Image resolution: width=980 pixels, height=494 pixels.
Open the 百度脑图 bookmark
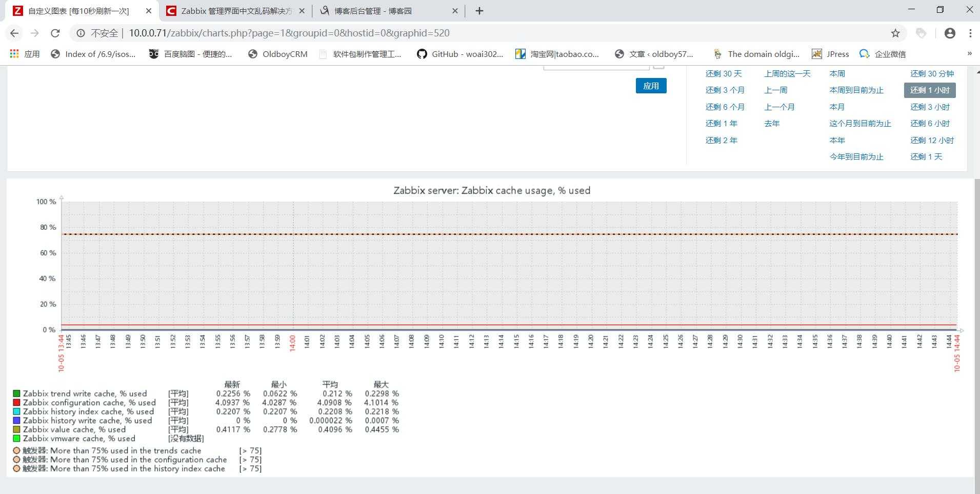[x=190, y=54]
